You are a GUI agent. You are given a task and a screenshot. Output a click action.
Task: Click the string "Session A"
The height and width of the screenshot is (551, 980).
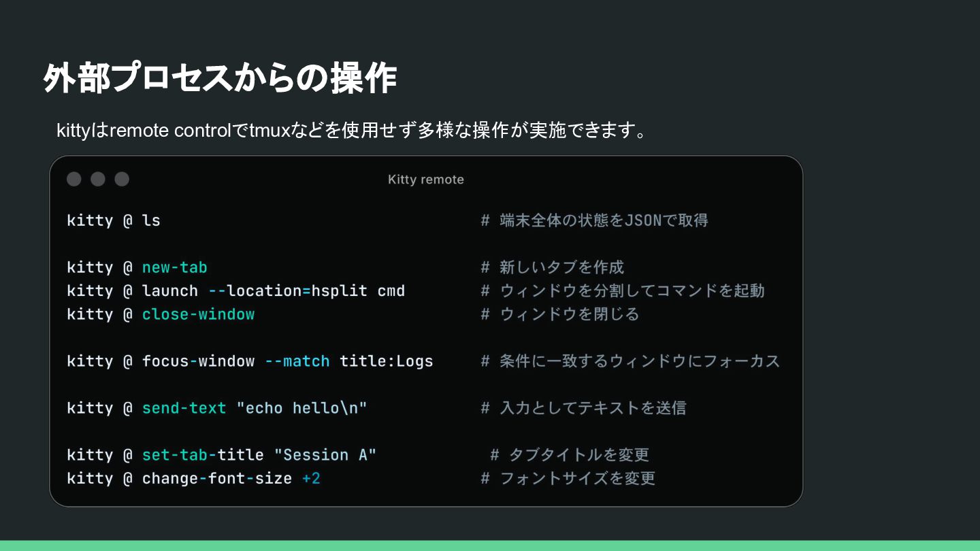coord(325,455)
